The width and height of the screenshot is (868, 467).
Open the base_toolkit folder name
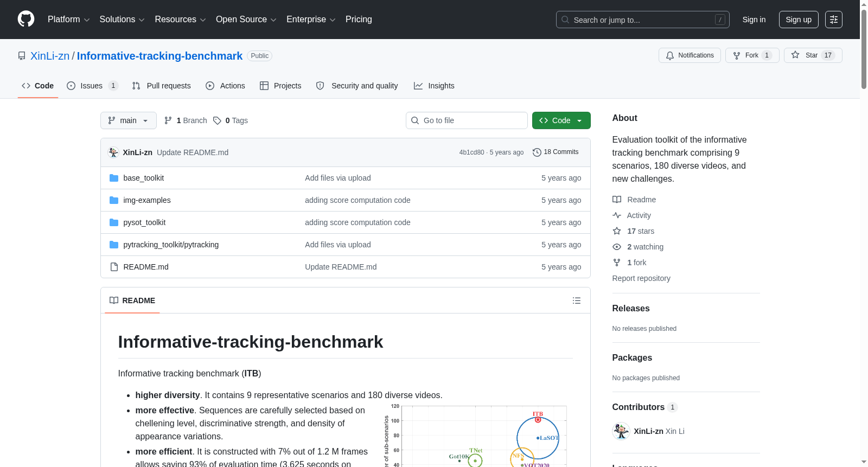point(144,178)
